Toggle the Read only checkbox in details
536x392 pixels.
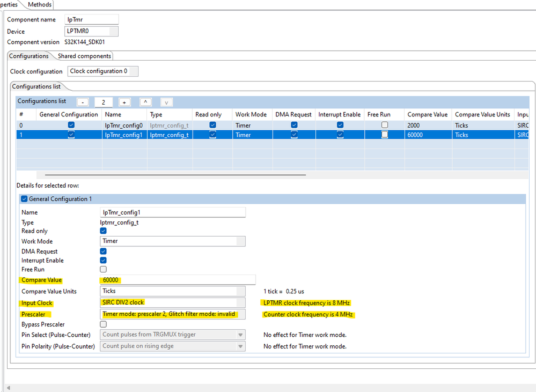(x=103, y=231)
